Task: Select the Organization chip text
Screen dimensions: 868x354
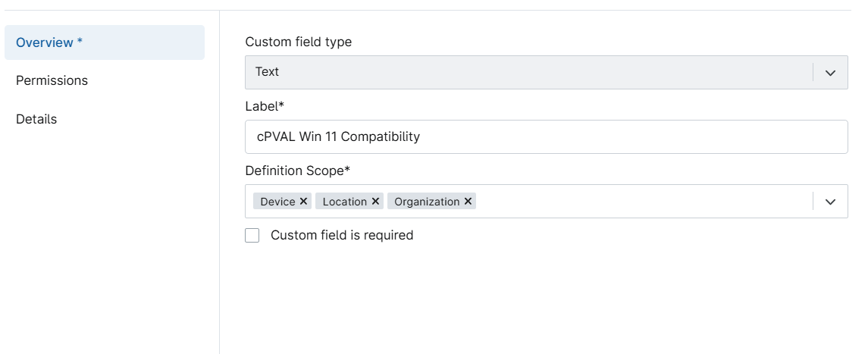Action: coord(427,202)
